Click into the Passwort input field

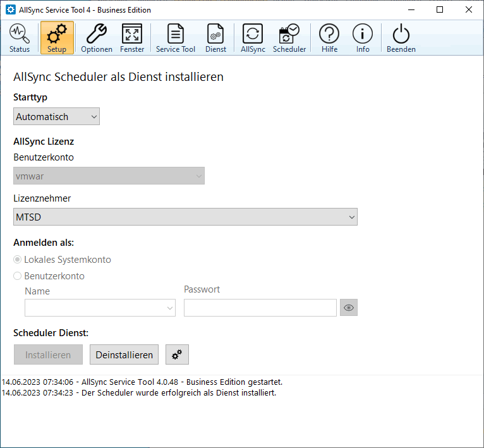click(x=260, y=308)
